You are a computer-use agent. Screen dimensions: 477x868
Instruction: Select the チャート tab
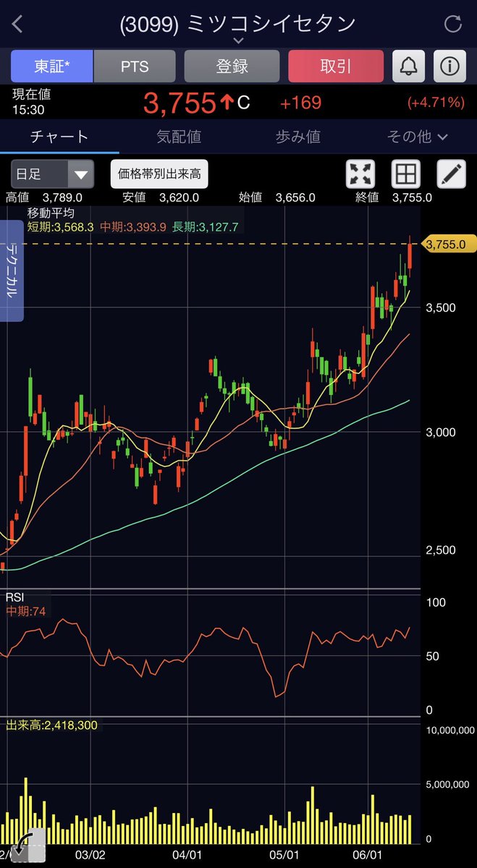click(x=59, y=137)
